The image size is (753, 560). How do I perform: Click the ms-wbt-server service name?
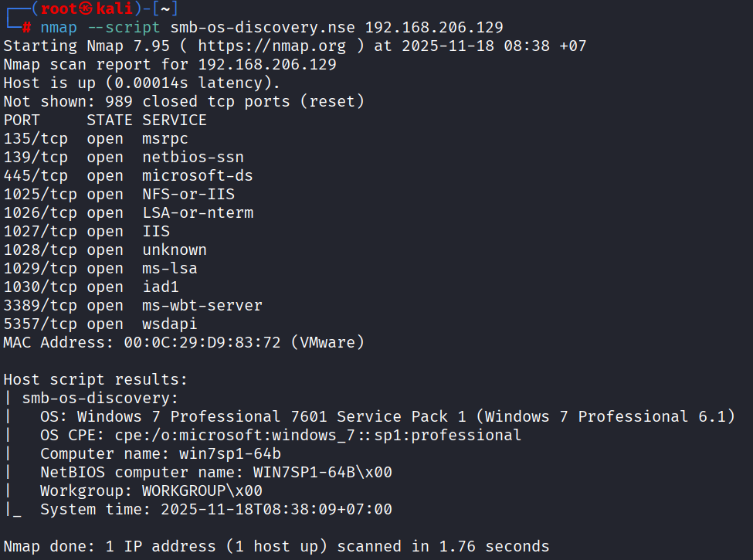tap(202, 305)
